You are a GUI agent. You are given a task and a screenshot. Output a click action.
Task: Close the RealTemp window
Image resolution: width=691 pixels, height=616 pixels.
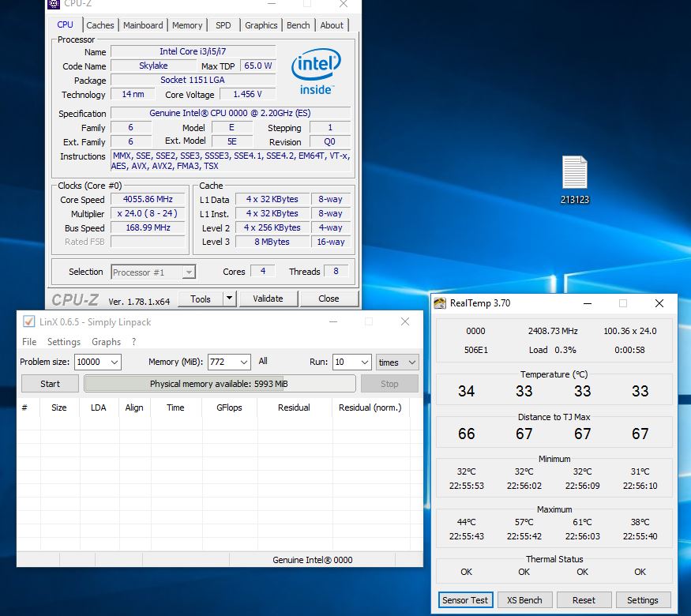pyautogui.click(x=659, y=303)
